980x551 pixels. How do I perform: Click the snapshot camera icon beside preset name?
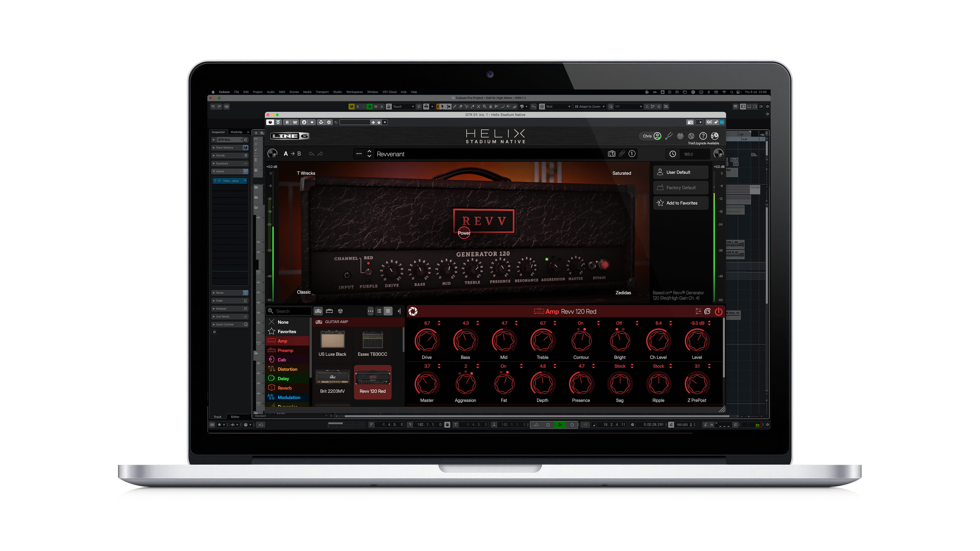pos(611,154)
